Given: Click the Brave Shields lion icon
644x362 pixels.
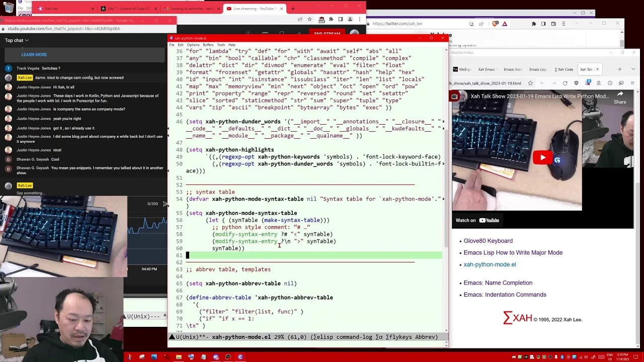Looking at the screenshot, I should [496, 24].
